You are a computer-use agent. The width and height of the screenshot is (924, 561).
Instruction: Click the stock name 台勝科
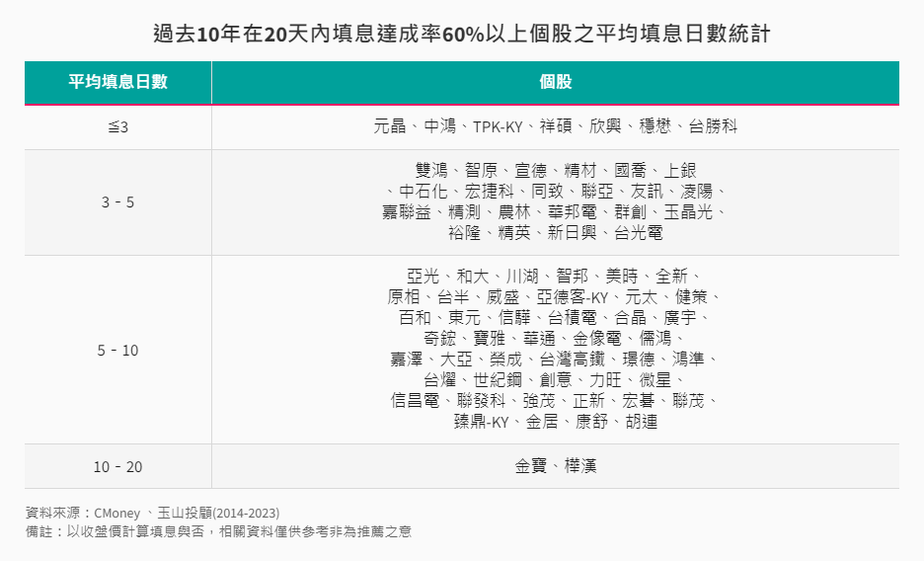[713, 126]
